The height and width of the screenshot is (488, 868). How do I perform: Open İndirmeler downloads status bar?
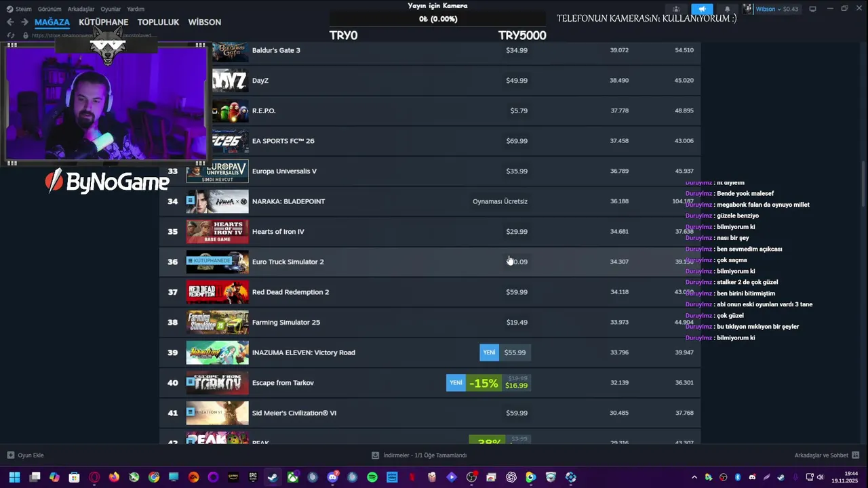pyautogui.click(x=419, y=455)
